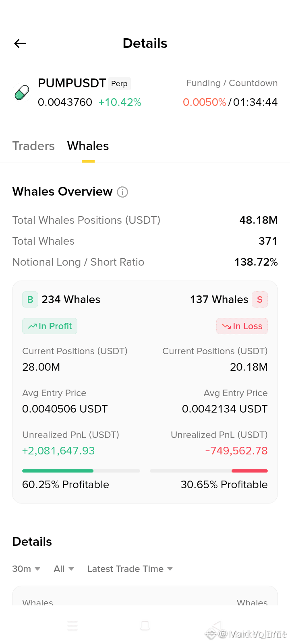Switch to the Traders tab

[33, 146]
